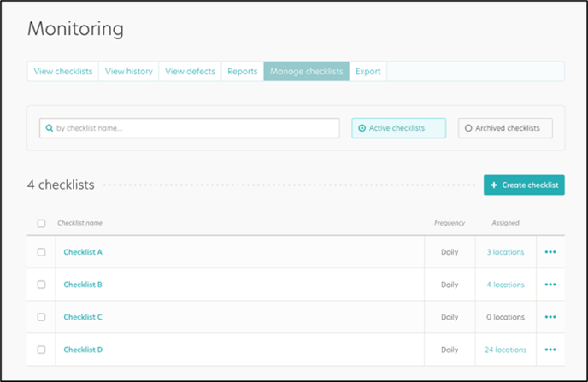This screenshot has width=588, height=382.
Task: Open the three-dot menu for Checklist D
Action: coord(550,350)
